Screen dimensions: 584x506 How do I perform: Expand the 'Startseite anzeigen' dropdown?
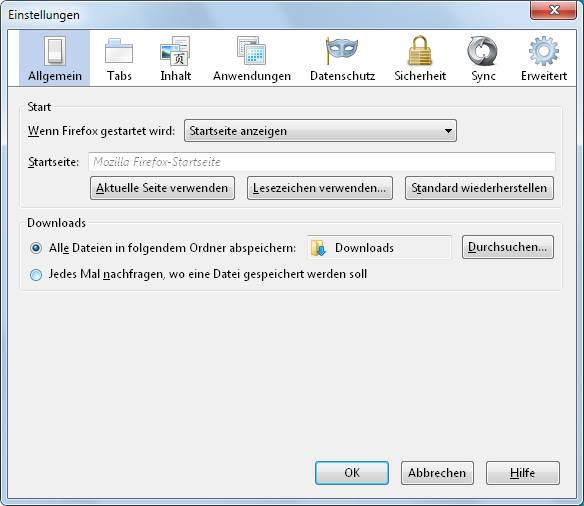[x=320, y=131]
